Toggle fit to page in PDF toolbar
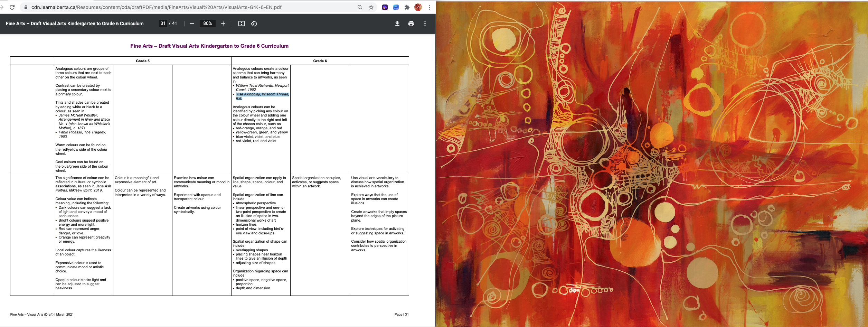Screen dimensions: 868x327 pos(242,24)
